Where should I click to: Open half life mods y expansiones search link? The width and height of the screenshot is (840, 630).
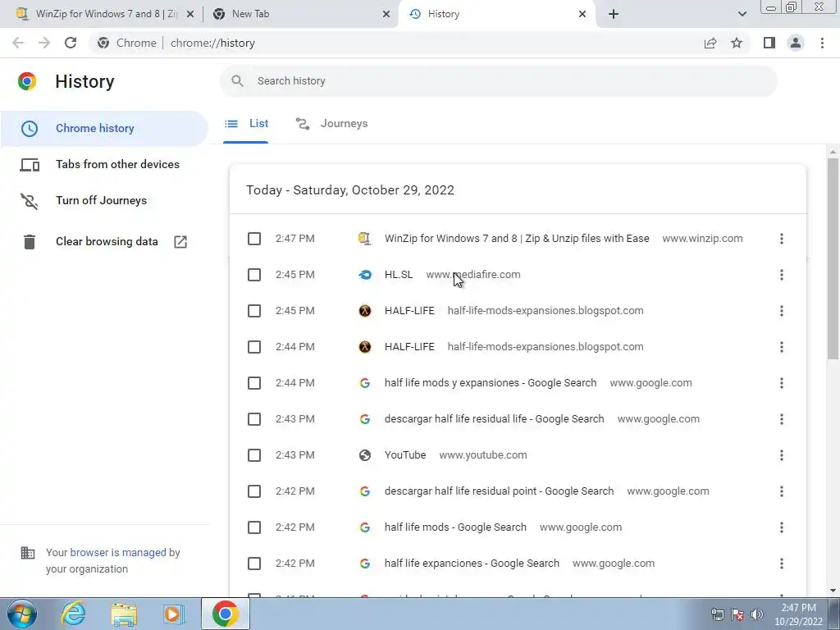click(491, 383)
